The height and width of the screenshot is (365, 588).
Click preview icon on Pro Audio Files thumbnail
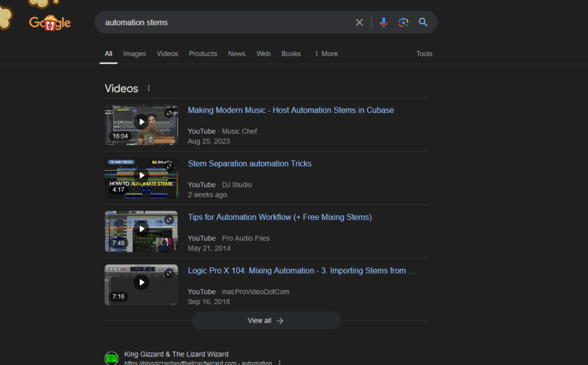tap(169, 220)
